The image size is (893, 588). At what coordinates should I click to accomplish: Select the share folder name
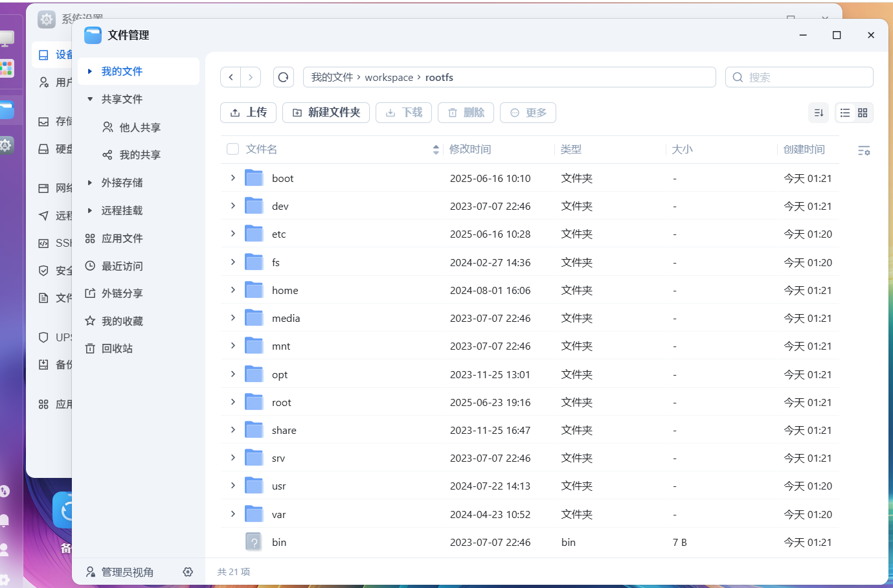(x=284, y=431)
